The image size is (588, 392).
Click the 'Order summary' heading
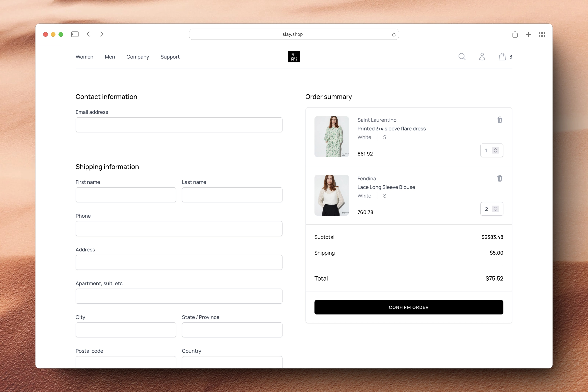(x=328, y=97)
